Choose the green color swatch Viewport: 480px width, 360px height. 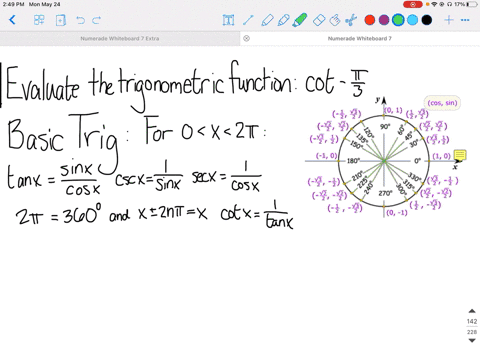click(x=398, y=20)
